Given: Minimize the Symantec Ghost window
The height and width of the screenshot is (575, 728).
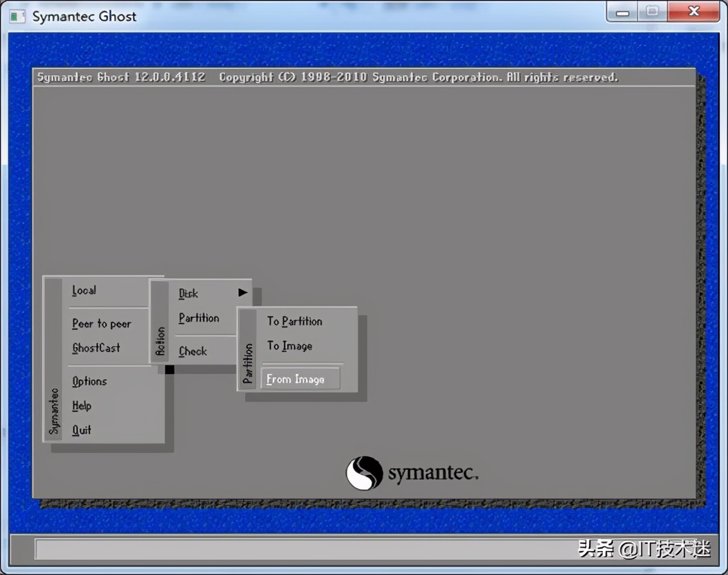Looking at the screenshot, I should click(622, 11).
